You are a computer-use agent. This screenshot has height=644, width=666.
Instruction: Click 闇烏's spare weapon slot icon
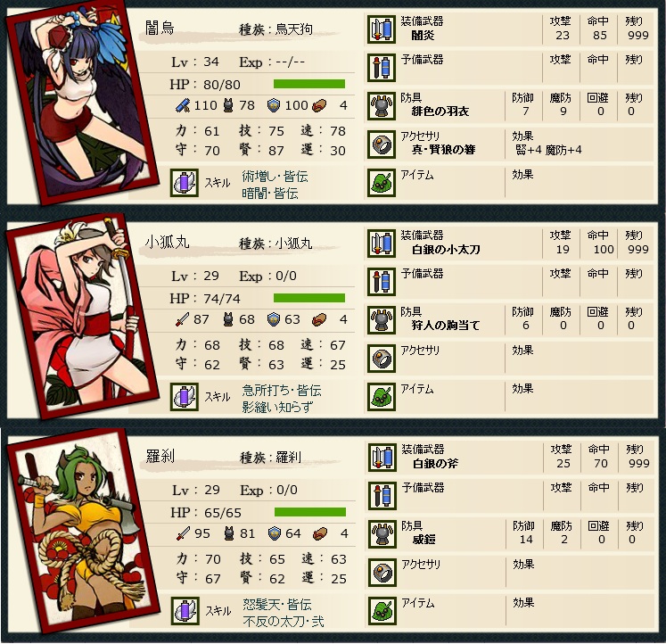pos(381,68)
